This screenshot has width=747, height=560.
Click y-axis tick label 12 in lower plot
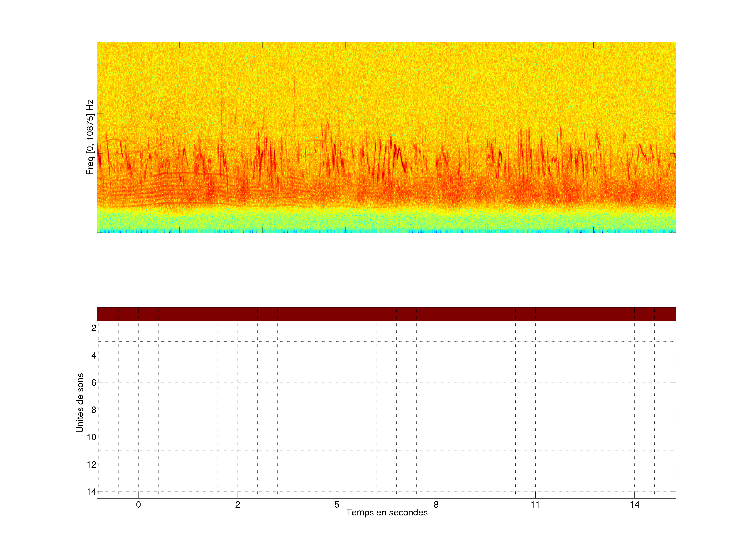tap(92, 465)
